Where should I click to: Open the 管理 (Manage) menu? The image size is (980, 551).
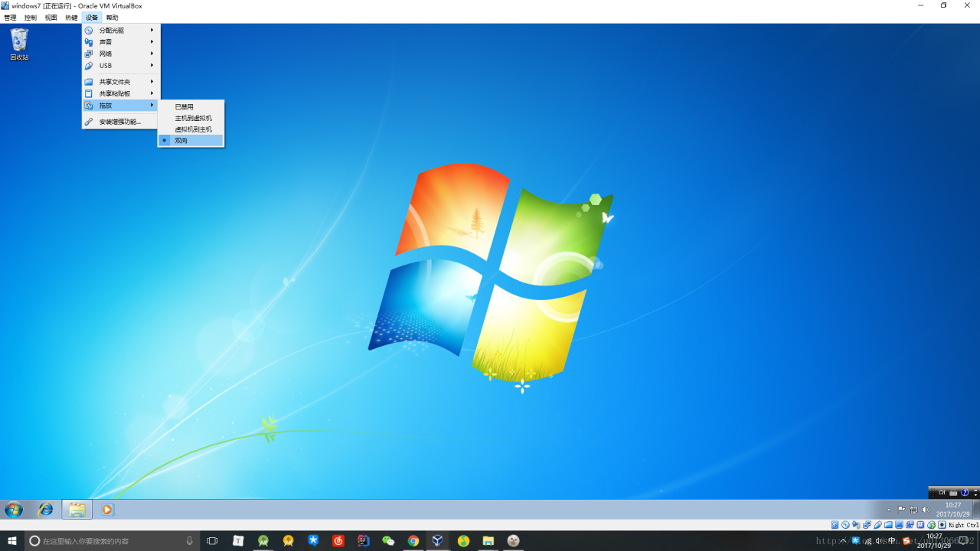click(x=10, y=18)
